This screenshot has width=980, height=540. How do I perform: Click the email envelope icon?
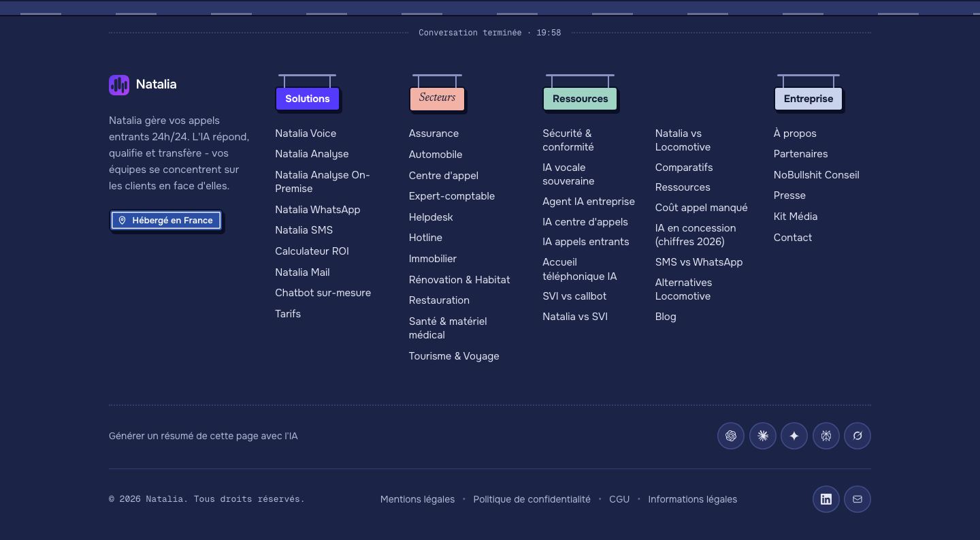point(857,499)
